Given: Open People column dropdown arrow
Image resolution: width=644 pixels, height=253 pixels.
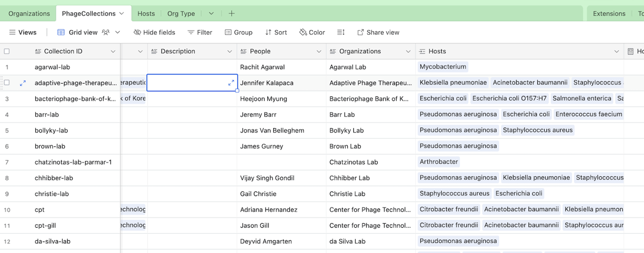Looking at the screenshot, I should (x=319, y=51).
